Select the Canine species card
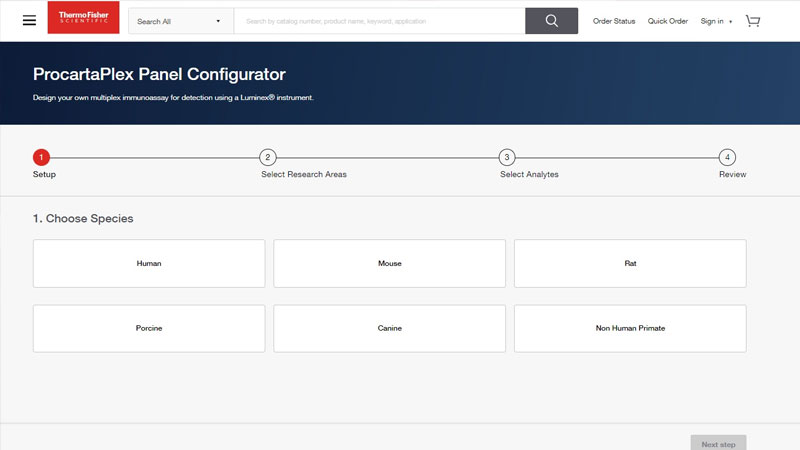The width and height of the screenshot is (800, 450). [x=389, y=328]
